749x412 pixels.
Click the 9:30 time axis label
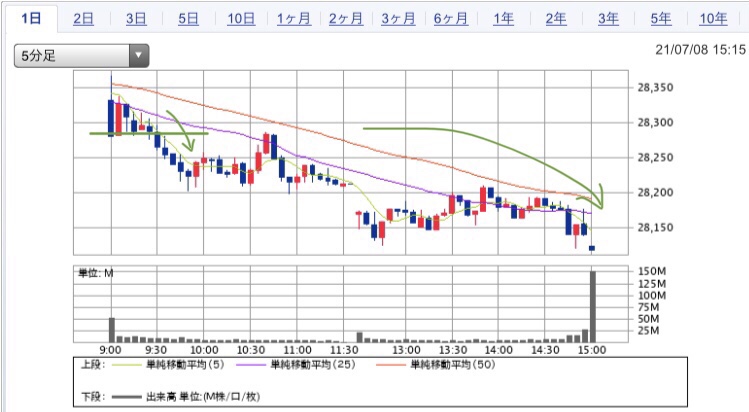156,350
